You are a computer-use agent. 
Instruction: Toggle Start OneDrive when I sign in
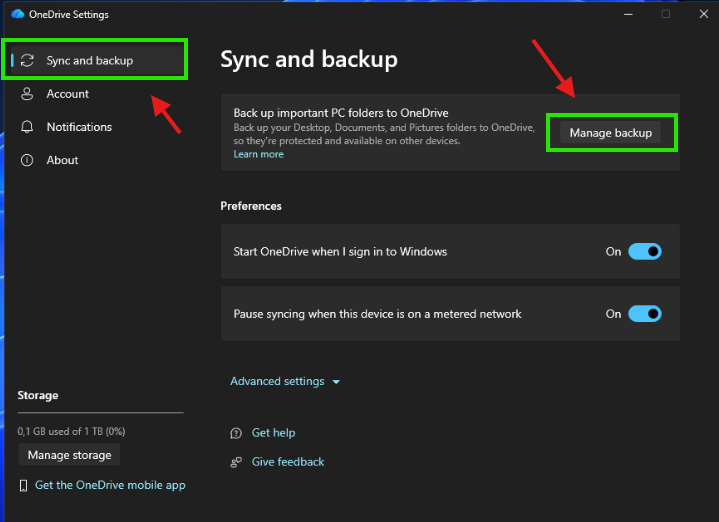pyautogui.click(x=644, y=252)
